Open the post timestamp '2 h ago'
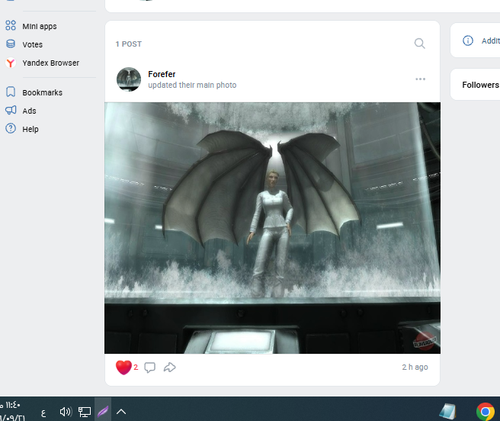Image resolution: width=500 pixels, height=421 pixels. tap(415, 367)
